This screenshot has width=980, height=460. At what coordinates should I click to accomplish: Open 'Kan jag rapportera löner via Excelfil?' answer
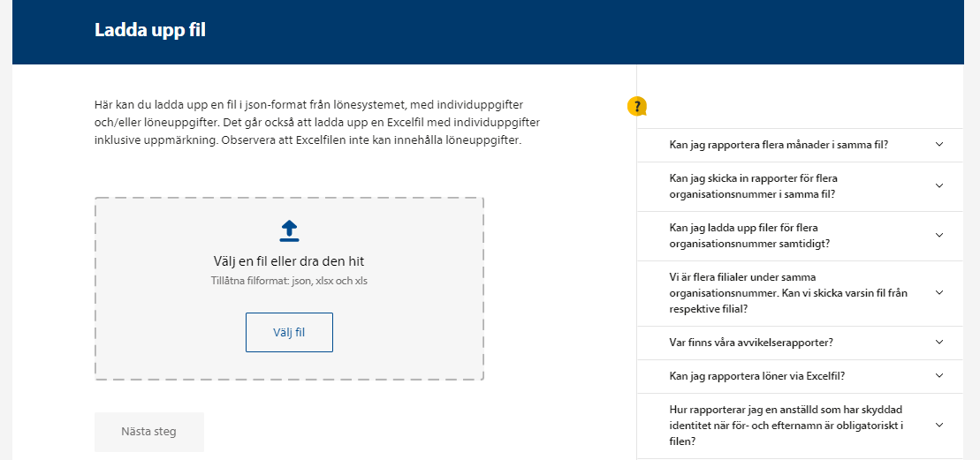click(x=757, y=376)
